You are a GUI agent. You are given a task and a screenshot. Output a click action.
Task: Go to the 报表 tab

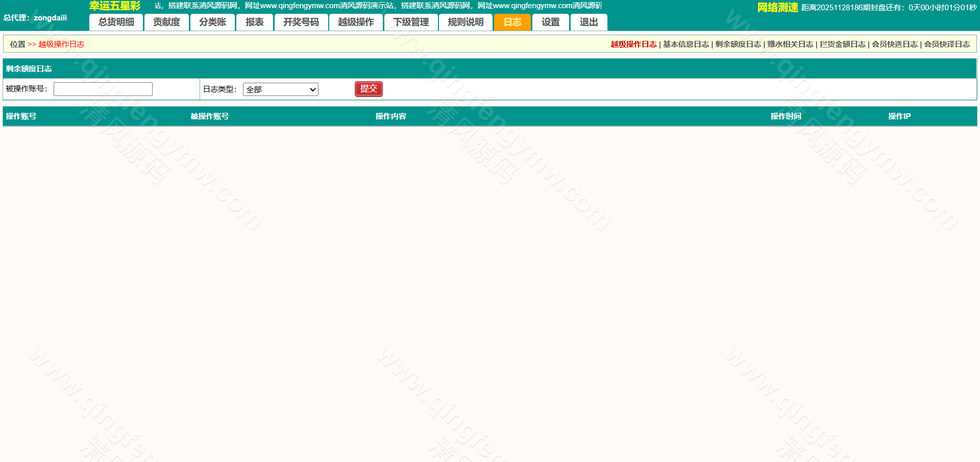(x=254, y=22)
